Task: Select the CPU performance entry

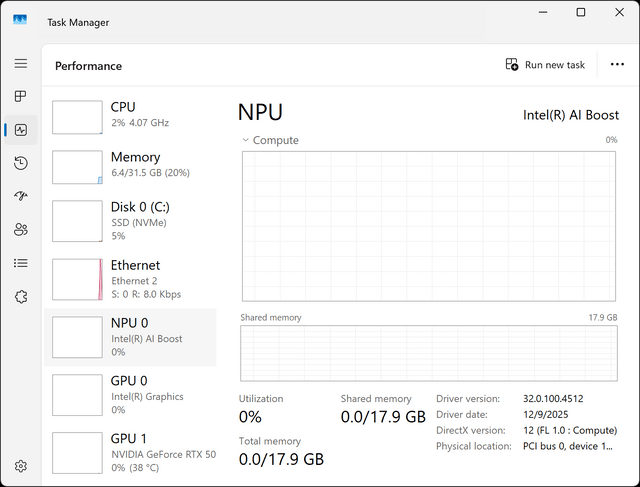Action: click(130, 117)
